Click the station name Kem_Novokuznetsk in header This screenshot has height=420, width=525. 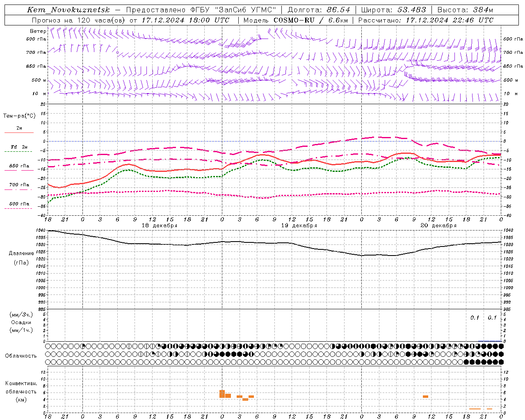[68, 10]
